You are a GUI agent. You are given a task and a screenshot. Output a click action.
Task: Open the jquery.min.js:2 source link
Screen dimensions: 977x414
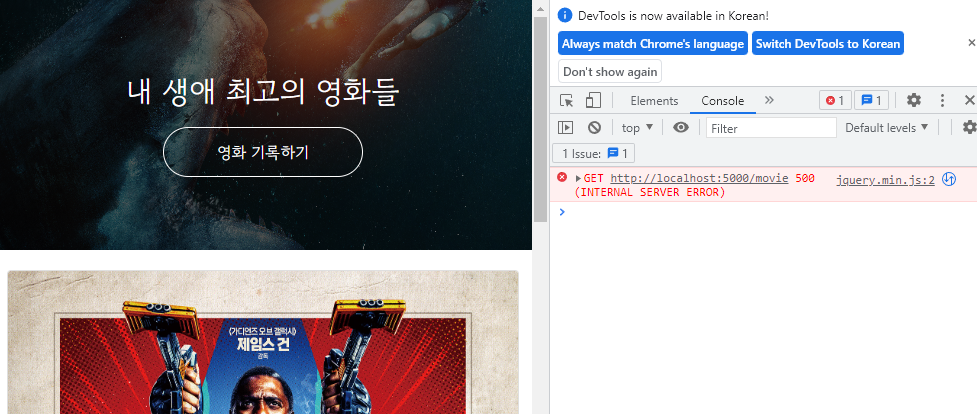coord(885,180)
